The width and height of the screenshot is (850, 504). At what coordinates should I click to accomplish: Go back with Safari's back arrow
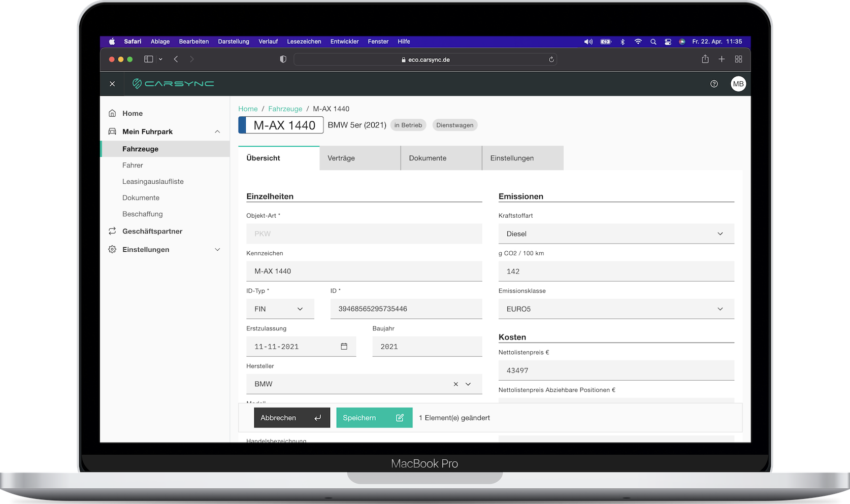coord(176,59)
